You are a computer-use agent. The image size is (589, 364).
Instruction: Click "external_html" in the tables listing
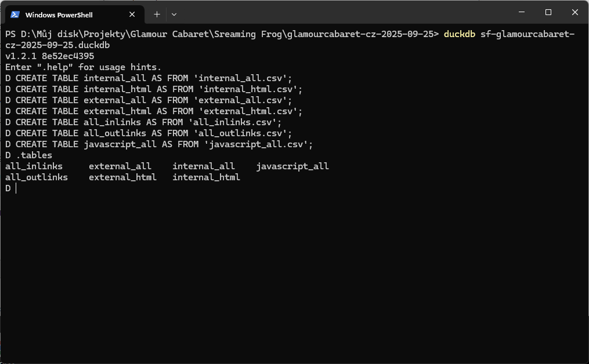click(x=122, y=177)
